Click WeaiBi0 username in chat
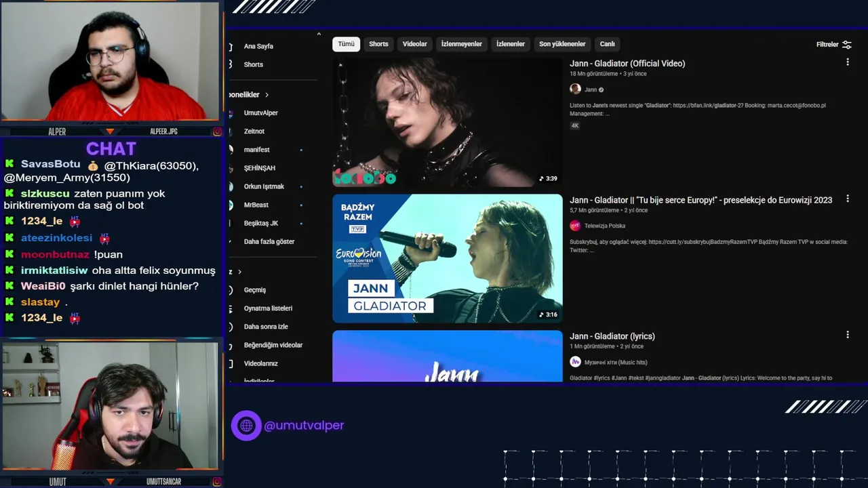Screen dimensions: 868x488 tap(43, 286)
